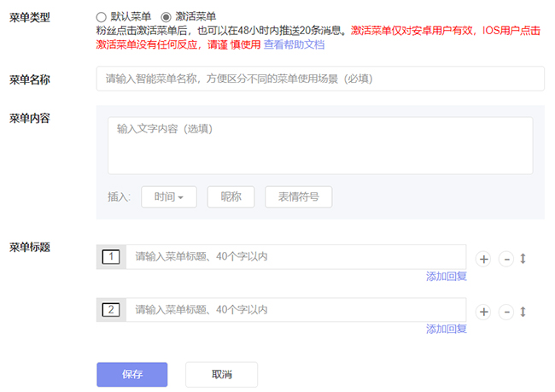This screenshot has width=555, height=392.
Task: Click 添加回复 under menu title 1
Action: coord(447,276)
